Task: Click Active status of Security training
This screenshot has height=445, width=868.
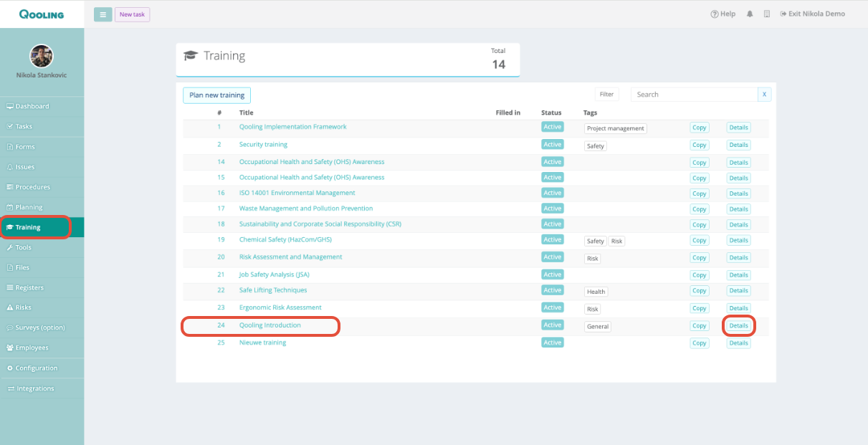Action: [x=553, y=145]
